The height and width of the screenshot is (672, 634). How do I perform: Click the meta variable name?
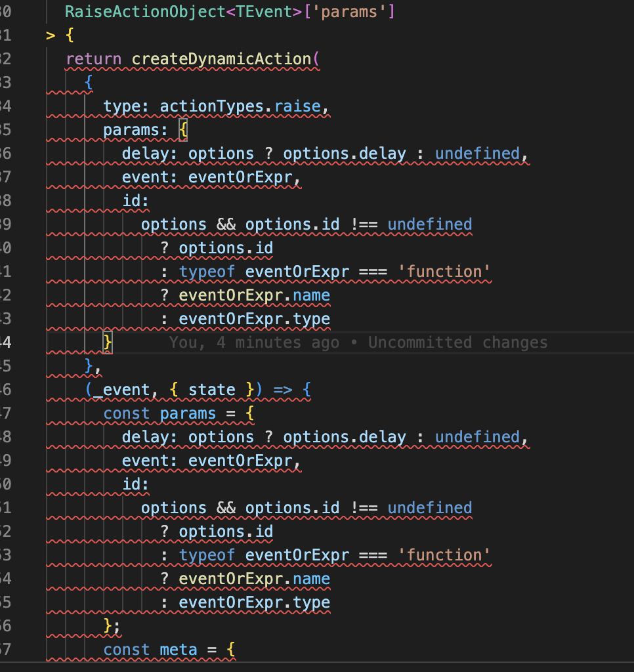(179, 650)
